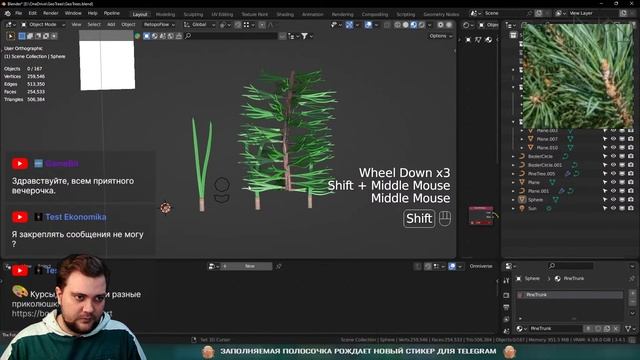The height and width of the screenshot is (360, 640).
Task: Expand the Sphere row in outliner
Action: click(513, 200)
